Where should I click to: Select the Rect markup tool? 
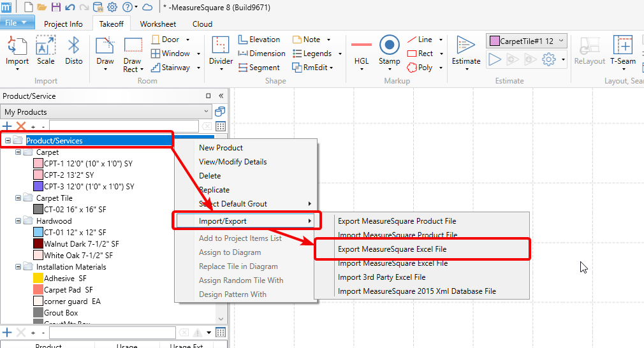coord(420,54)
